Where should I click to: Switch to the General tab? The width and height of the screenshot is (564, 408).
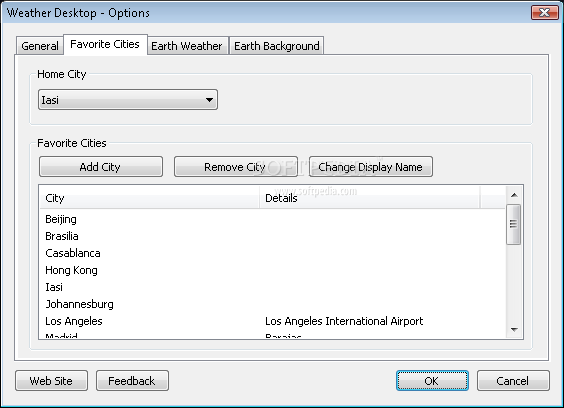[x=40, y=46]
